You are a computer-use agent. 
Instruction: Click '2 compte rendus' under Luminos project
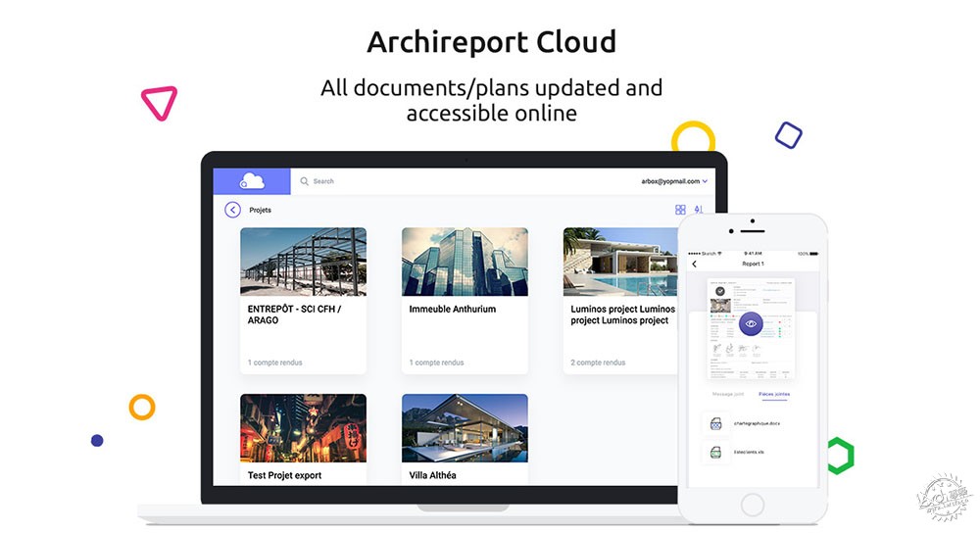(598, 363)
